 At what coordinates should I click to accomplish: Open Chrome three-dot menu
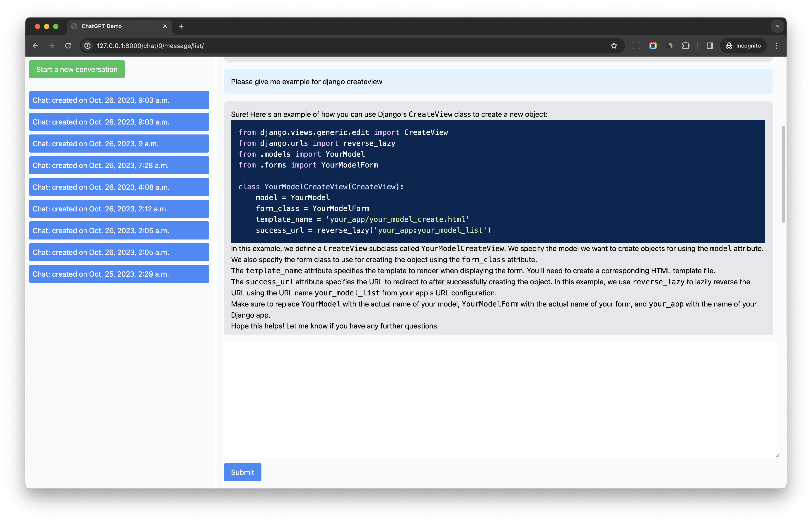point(776,46)
